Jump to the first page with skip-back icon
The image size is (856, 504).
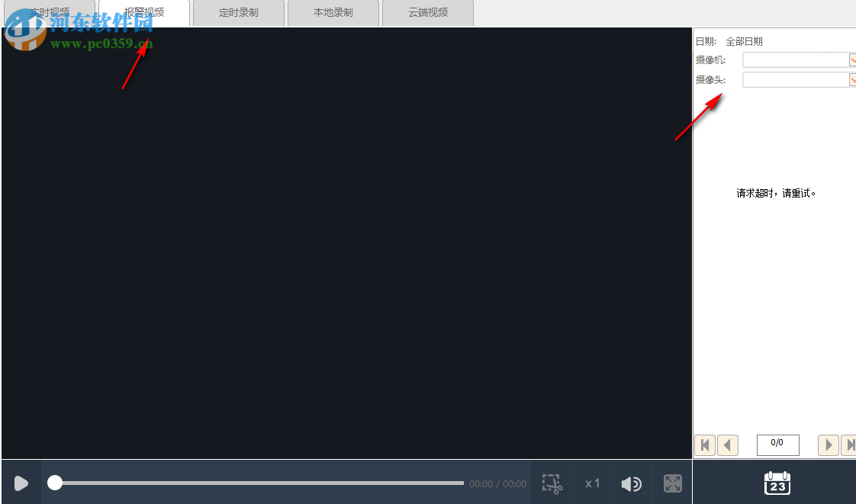[x=705, y=445]
